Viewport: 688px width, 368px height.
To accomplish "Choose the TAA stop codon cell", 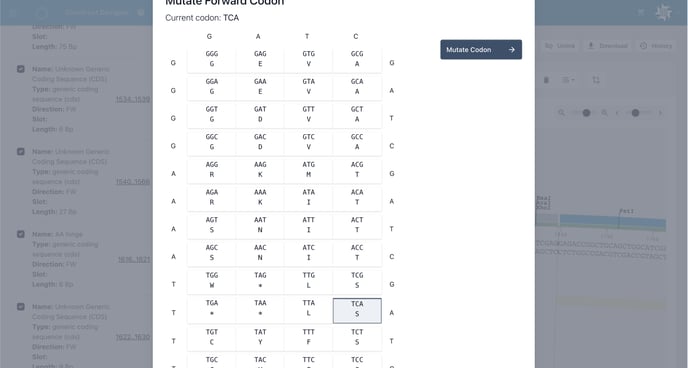I will tap(260, 308).
